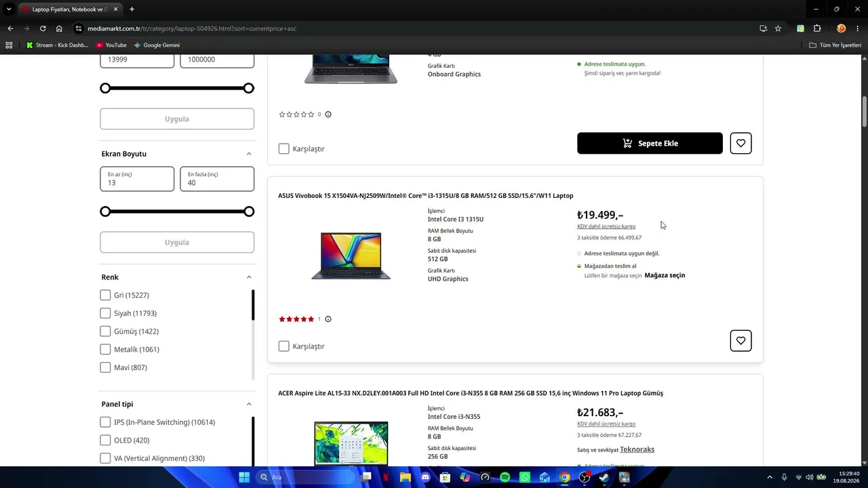Viewport: 868px width, 488px height.
Task: Collapse the Ekran Boyutu filter section
Action: tap(249, 154)
